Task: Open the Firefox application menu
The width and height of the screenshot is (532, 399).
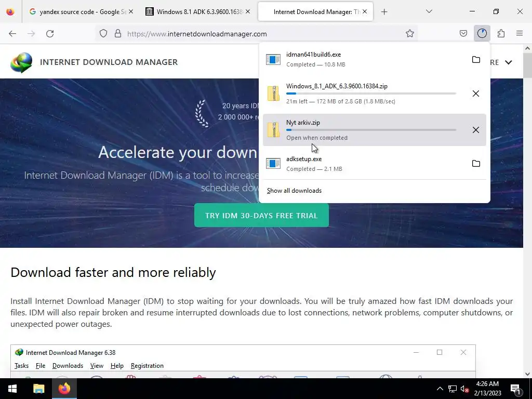Action: click(520, 33)
